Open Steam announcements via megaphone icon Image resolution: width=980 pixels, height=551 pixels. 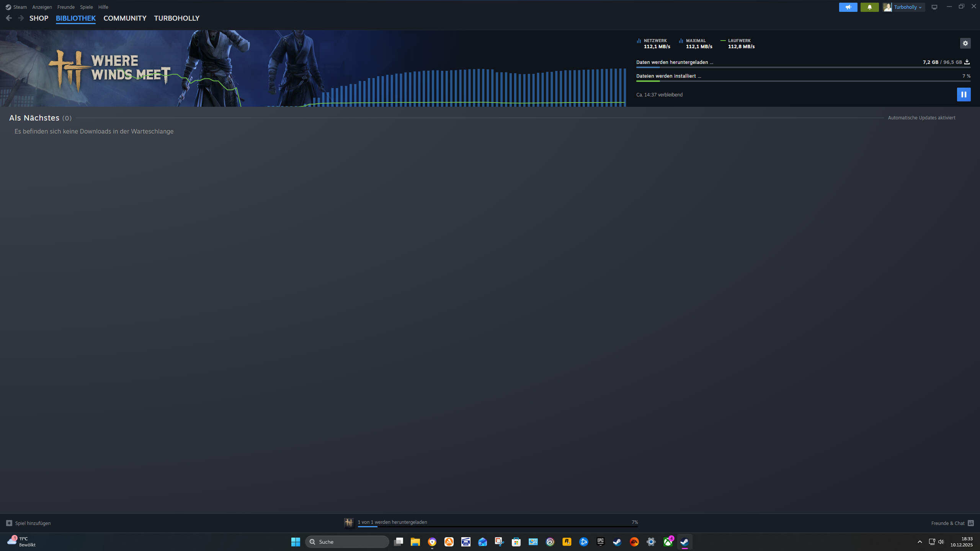[848, 7]
